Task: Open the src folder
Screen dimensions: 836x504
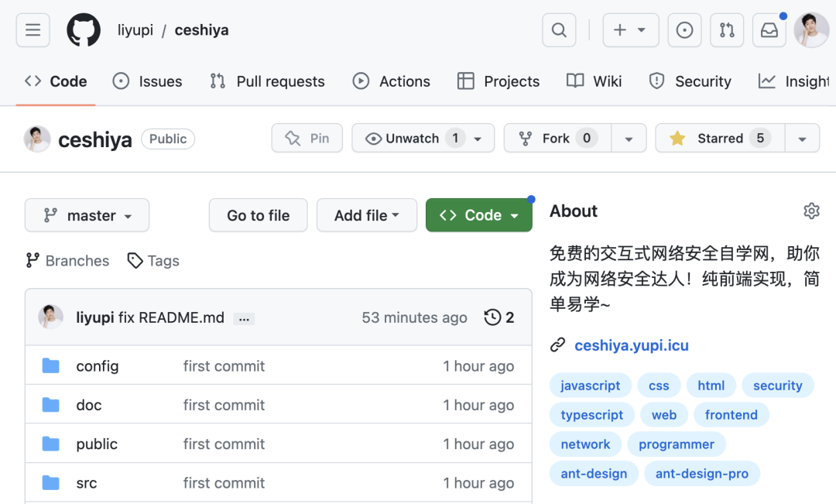Action: point(87,483)
